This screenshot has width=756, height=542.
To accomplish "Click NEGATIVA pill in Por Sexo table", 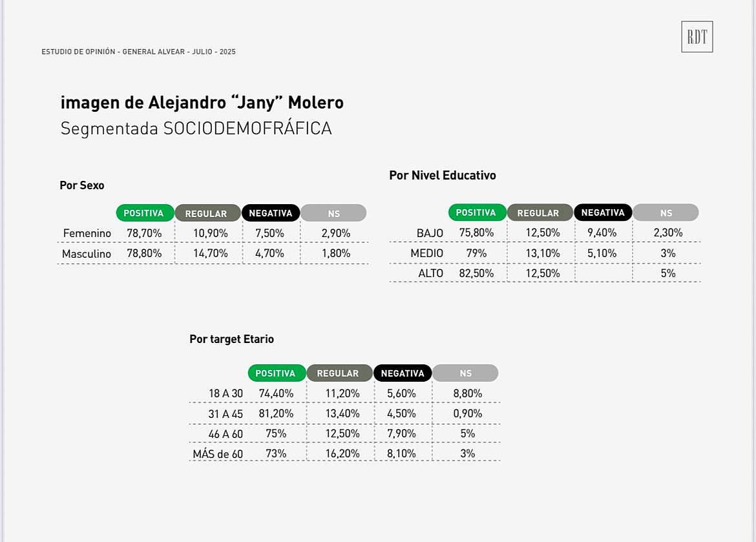I will pyautogui.click(x=271, y=213).
